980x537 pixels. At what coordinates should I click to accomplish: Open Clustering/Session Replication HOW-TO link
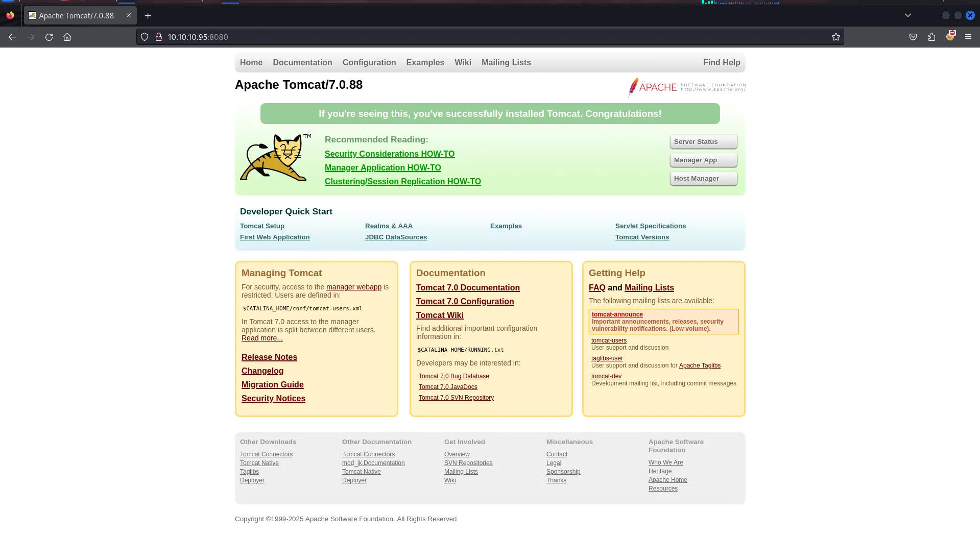(403, 181)
